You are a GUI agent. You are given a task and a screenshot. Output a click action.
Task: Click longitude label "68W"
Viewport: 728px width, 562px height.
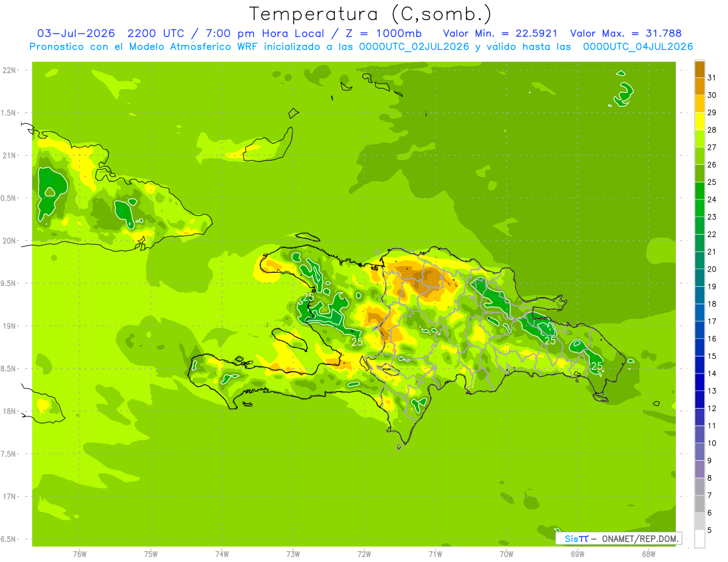point(649,554)
